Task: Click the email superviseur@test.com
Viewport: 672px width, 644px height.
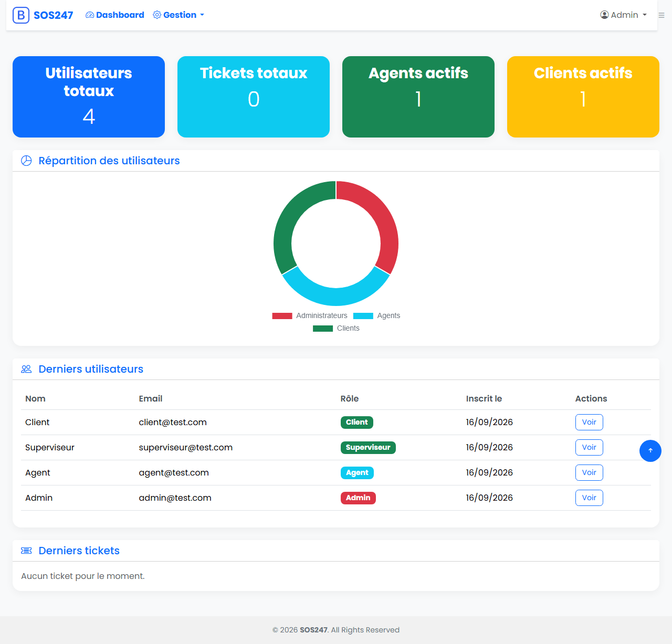Action: click(186, 448)
